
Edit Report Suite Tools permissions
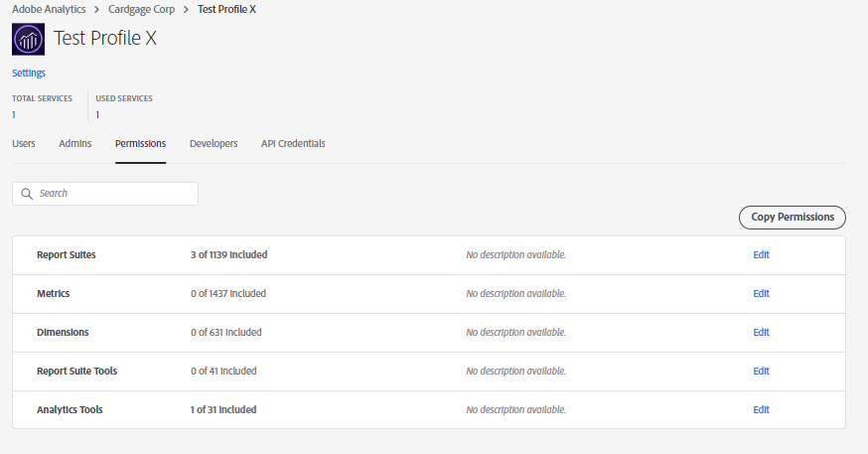tap(761, 372)
